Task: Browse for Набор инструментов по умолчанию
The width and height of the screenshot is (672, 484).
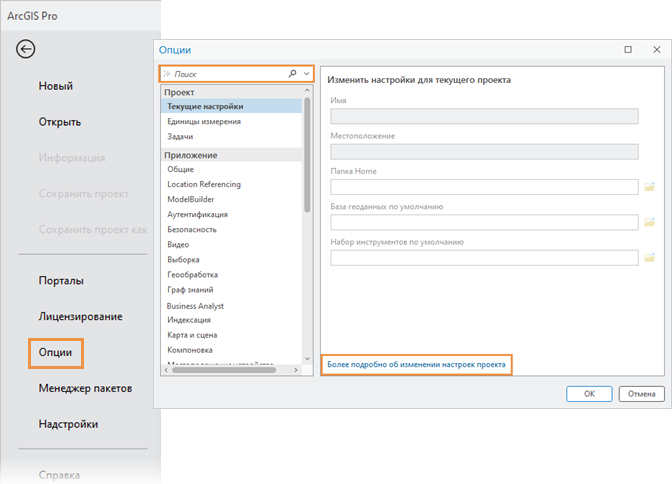Action: click(x=650, y=258)
